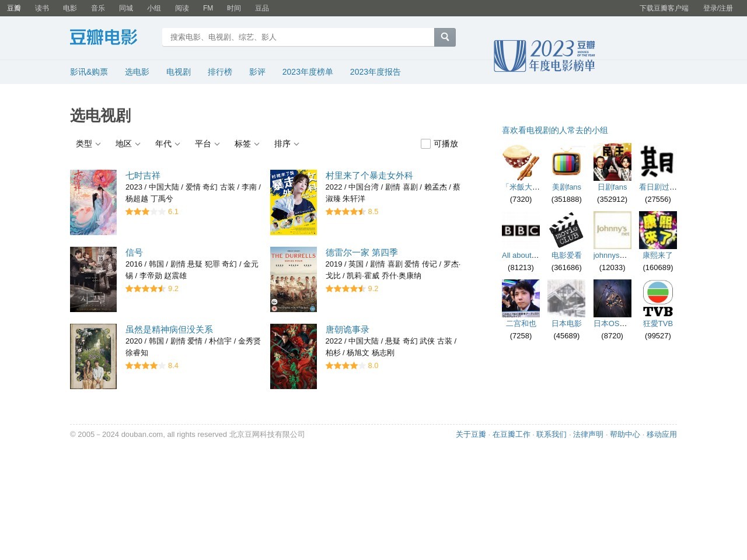Focus the movie search input field
The height and width of the screenshot is (560, 747).
click(298, 37)
